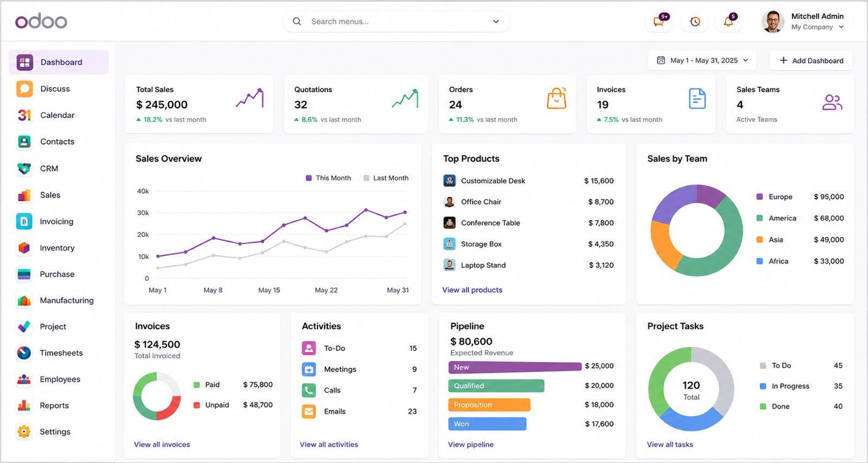Open the Calendar app icon

pyautogui.click(x=24, y=115)
